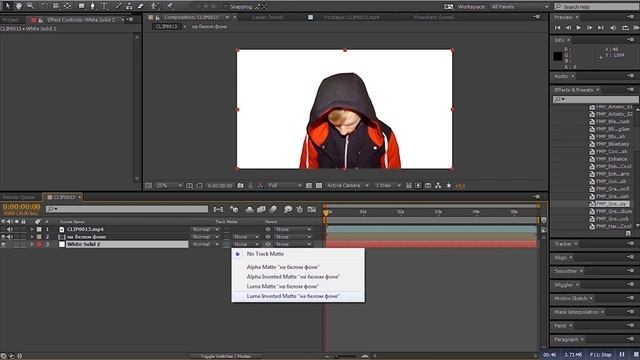Select the Pan Behind anchor point tool
Image resolution: width=640 pixels, height=360 pixels.
click(x=68, y=6)
